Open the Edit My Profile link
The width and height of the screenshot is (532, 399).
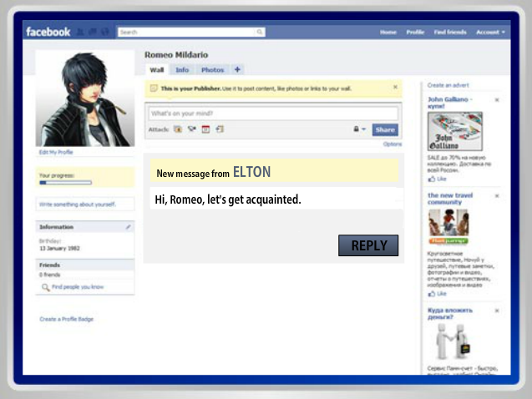pyautogui.click(x=56, y=152)
